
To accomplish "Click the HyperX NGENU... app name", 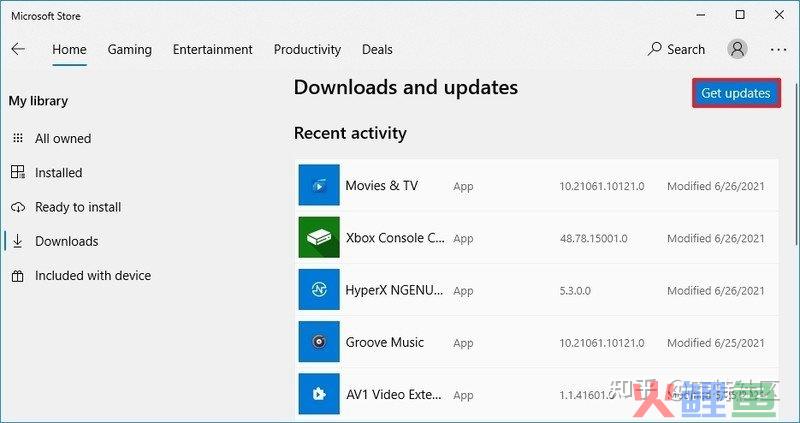I will pos(394,290).
